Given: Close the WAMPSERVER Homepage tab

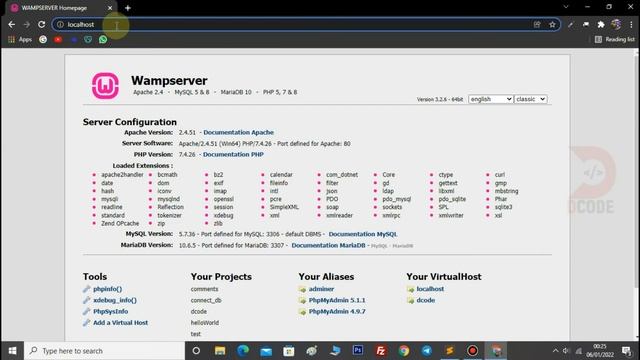Looking at the screenshot, I should (110, 8).
